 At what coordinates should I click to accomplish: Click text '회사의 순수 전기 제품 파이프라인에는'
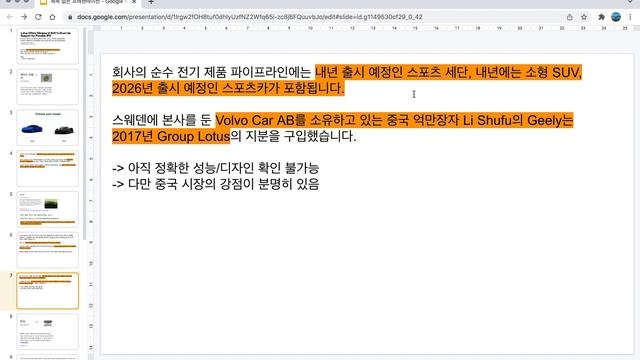(211, 72)
